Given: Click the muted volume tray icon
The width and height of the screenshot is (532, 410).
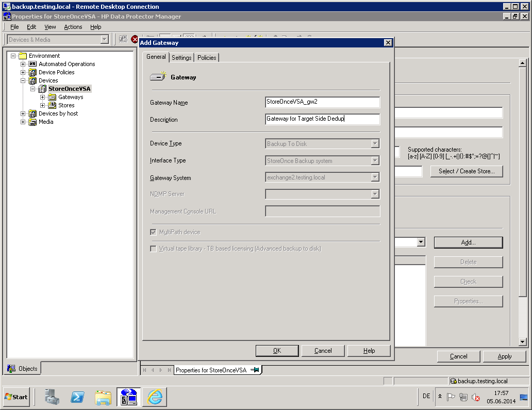Looking at the screenshot, I should coord(476,397).
